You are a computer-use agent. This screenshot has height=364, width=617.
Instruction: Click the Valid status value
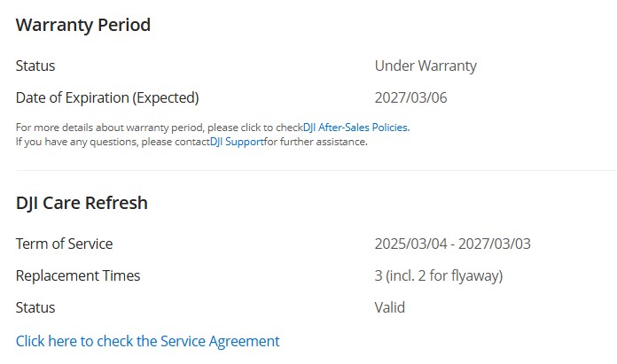click(x=390, y=307)
